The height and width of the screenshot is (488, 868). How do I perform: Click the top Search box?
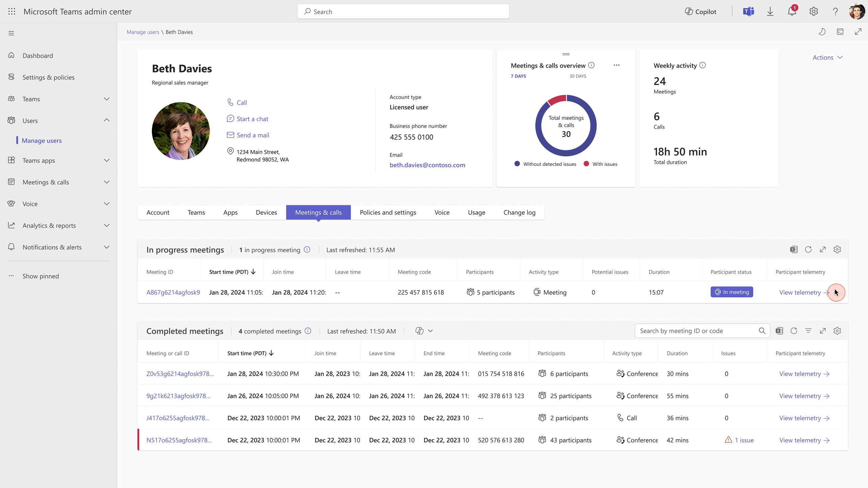[403, 11]
